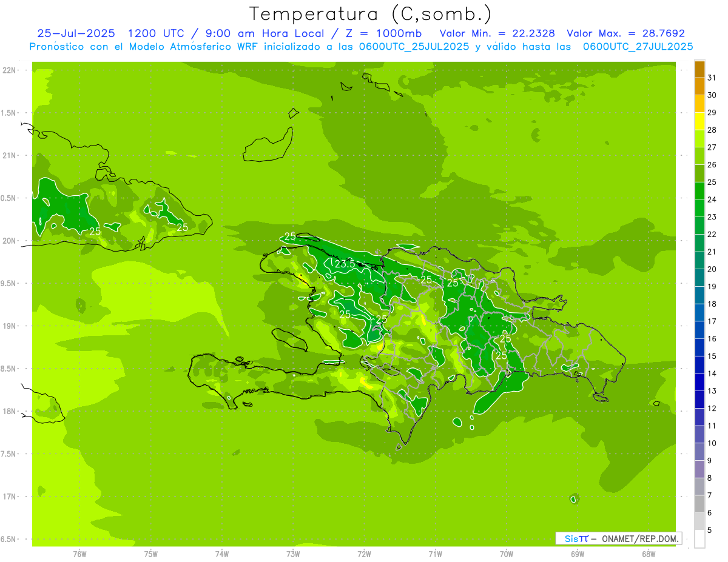Click the '0600UTC_27JUL2025' valid-until time
This screenshot has width=728, height=562.
(638, 47)
